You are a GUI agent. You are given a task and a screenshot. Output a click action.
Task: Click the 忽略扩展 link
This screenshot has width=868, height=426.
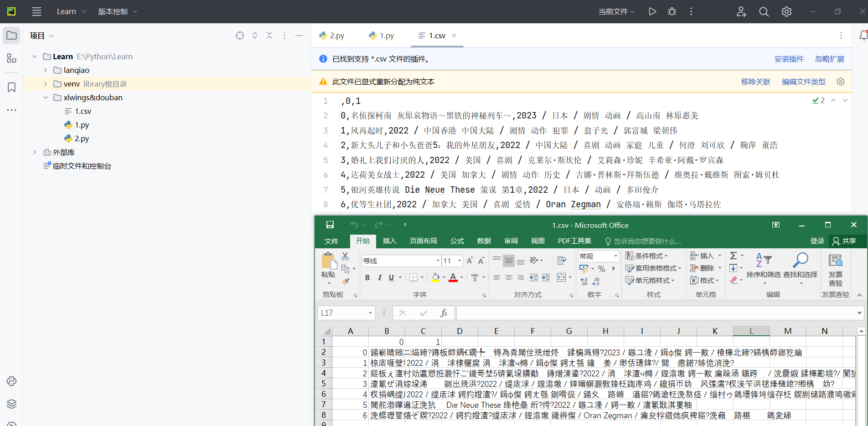(x=830, y=59)
